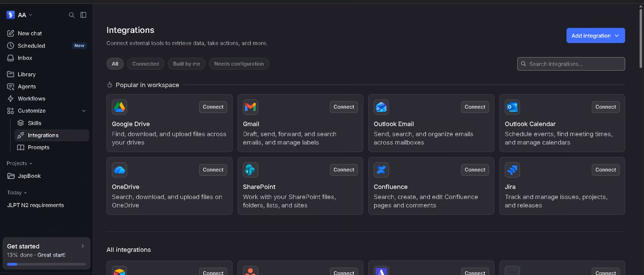Image resolution: width=644 pixels, height=275 pixels.
Task: Open the sidebar search icon
Action: click(72, 15)
